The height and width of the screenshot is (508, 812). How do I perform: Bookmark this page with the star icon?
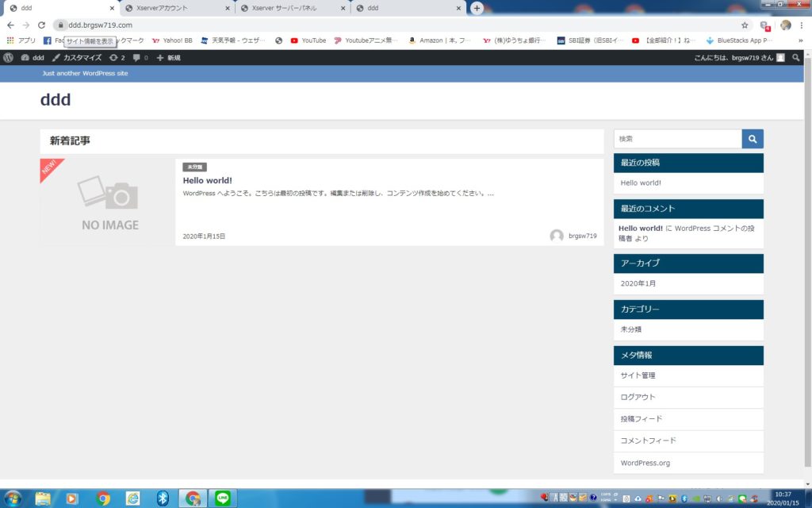coord(745,25)
